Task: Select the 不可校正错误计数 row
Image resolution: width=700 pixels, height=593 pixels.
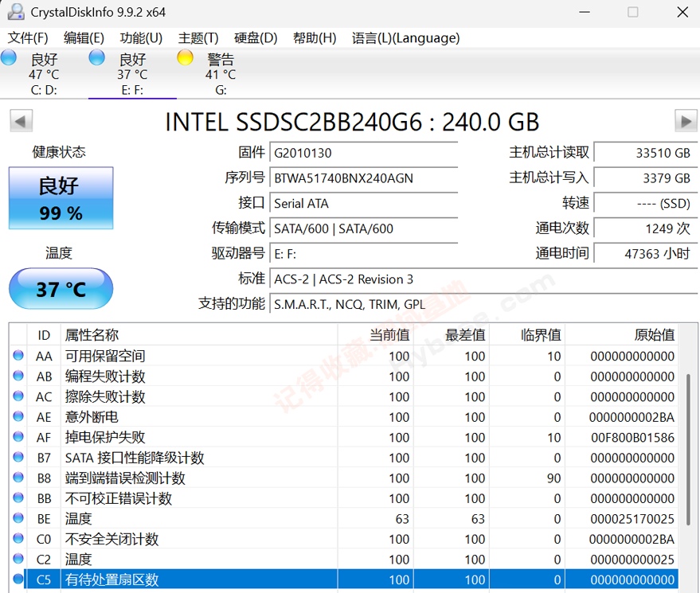Action: pyautogui.click(x=343, y=498)
